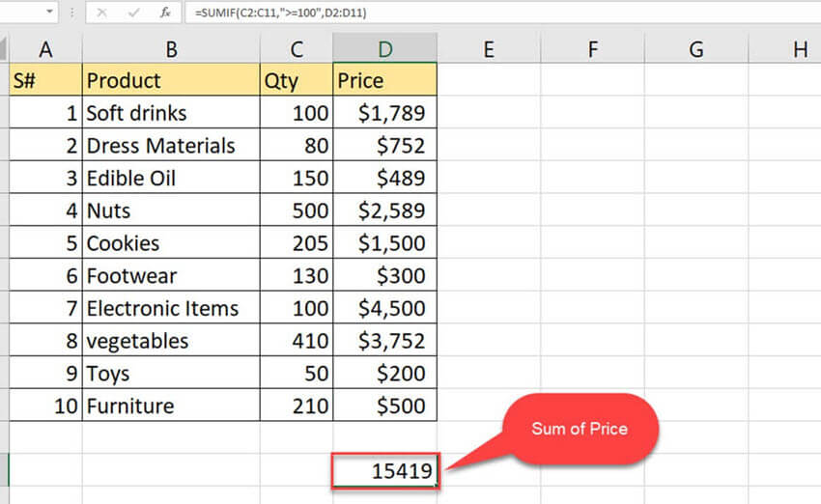Select column E header
This screenshot has height=504, width=821.
tap(488, 48)
